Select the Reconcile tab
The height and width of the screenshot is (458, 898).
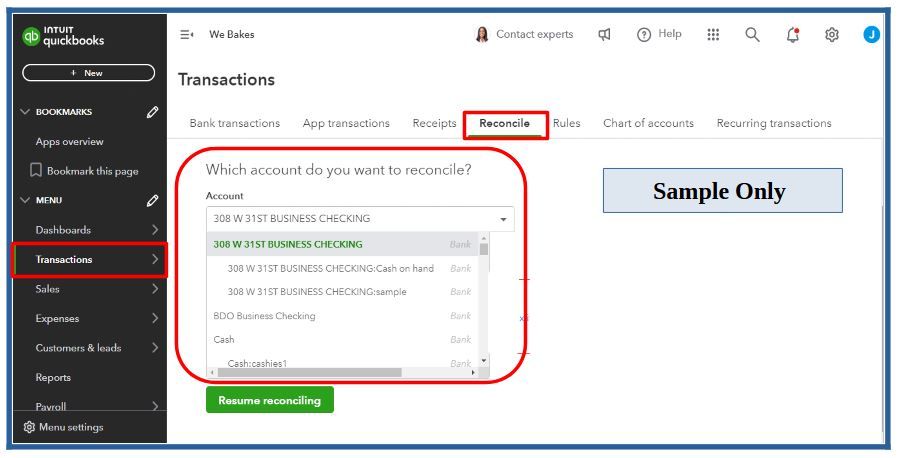505,123
